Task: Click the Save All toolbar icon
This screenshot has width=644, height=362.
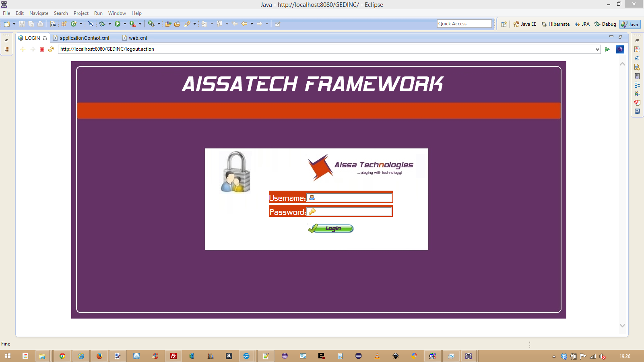Action: tap(31, 24)
